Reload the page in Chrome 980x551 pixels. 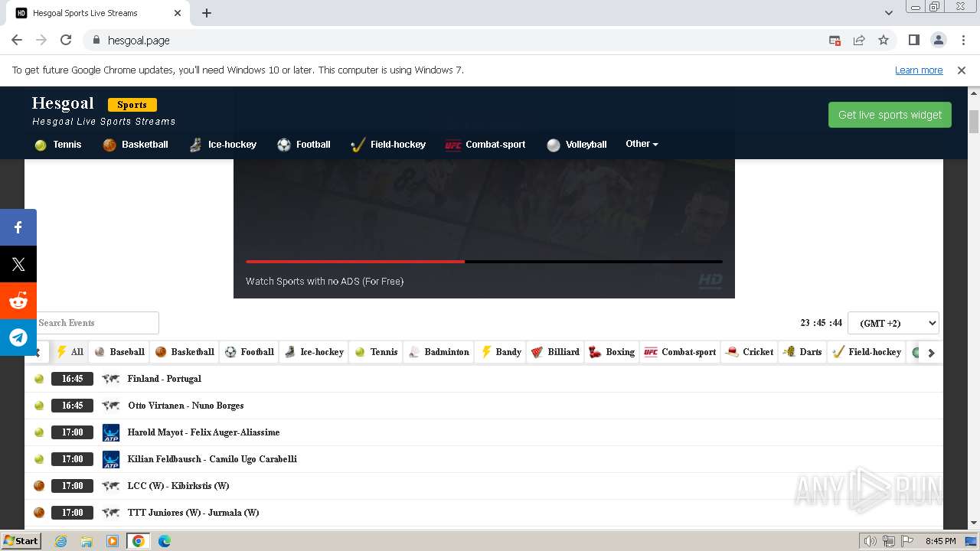click(66, 40)
